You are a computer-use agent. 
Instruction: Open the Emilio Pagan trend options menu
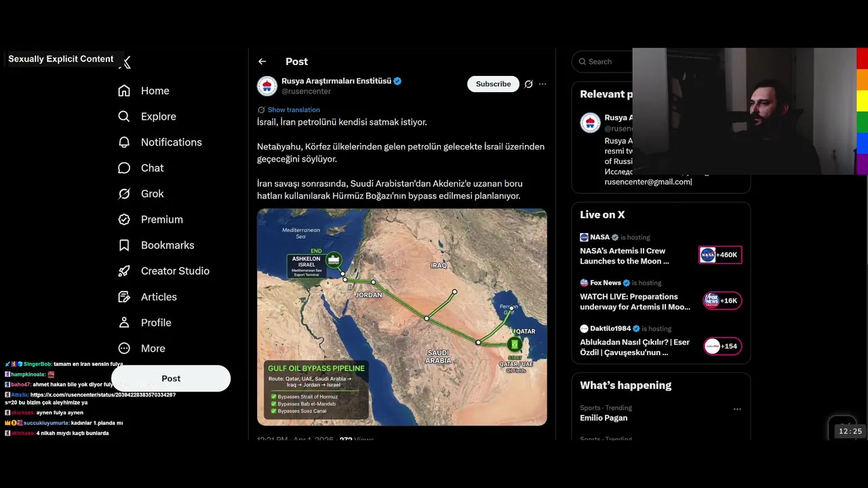point(737,409)
